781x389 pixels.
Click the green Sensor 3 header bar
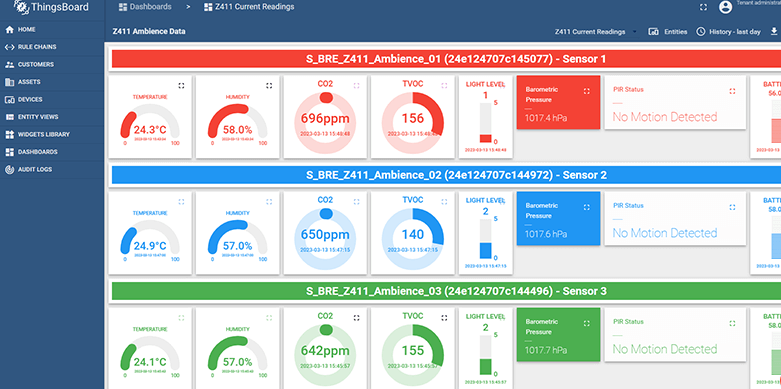tap(446, 291)
